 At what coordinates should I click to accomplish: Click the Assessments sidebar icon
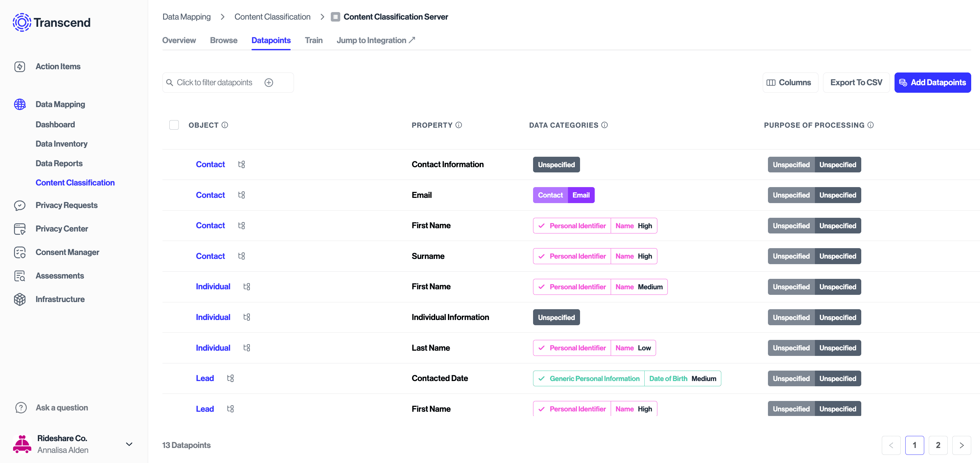pos(20,276)
